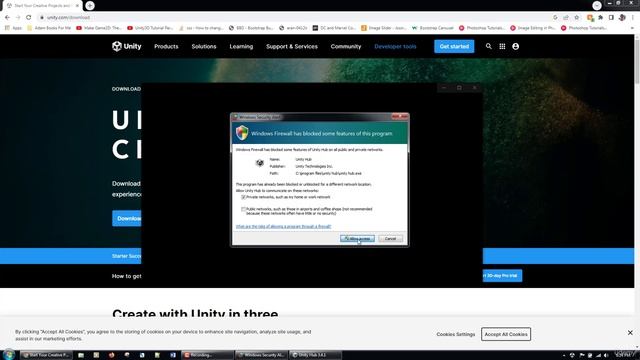The height and width of the screenshot is (360, 640).
Task: Reload the current page
Action: coord(29,18)
